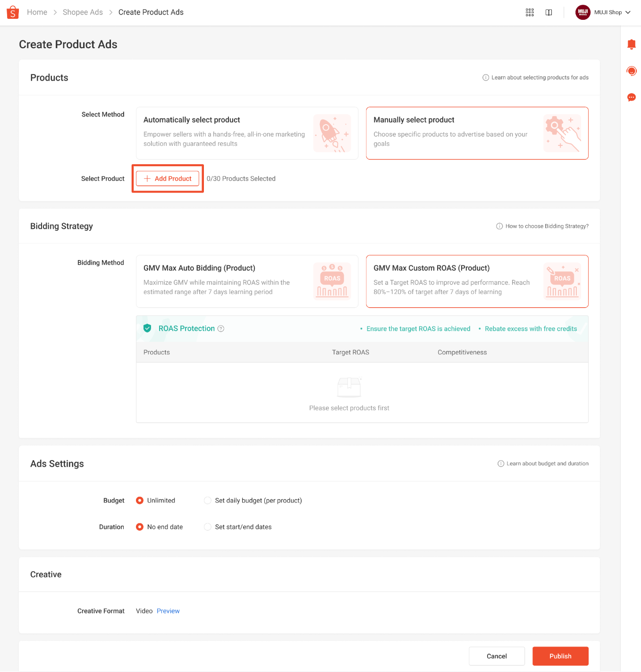Open the chat bubble icon
Screen dimensions: 641x672
(631, 98)
